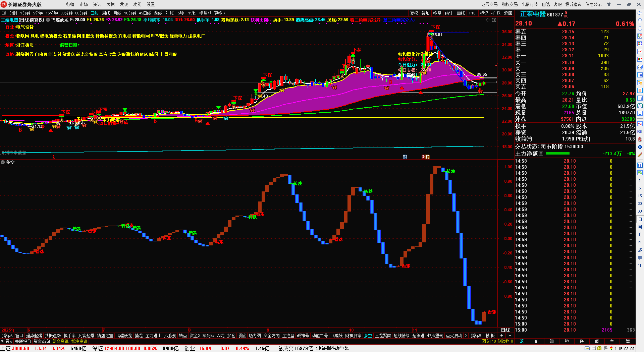Open the 功能 menu

(138, 4)
